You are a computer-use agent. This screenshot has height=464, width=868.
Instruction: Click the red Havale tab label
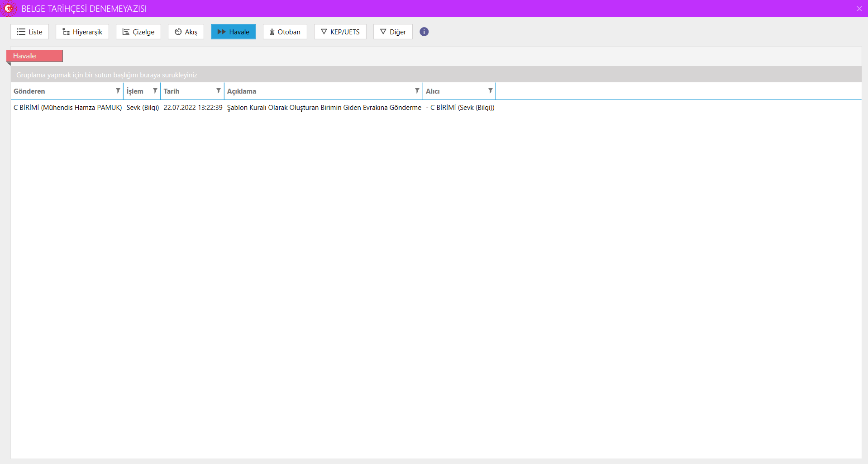pos(34,56)
